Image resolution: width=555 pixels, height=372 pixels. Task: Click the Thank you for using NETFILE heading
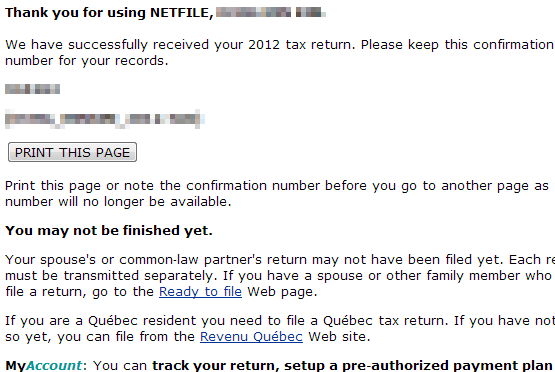coord(109,13)
